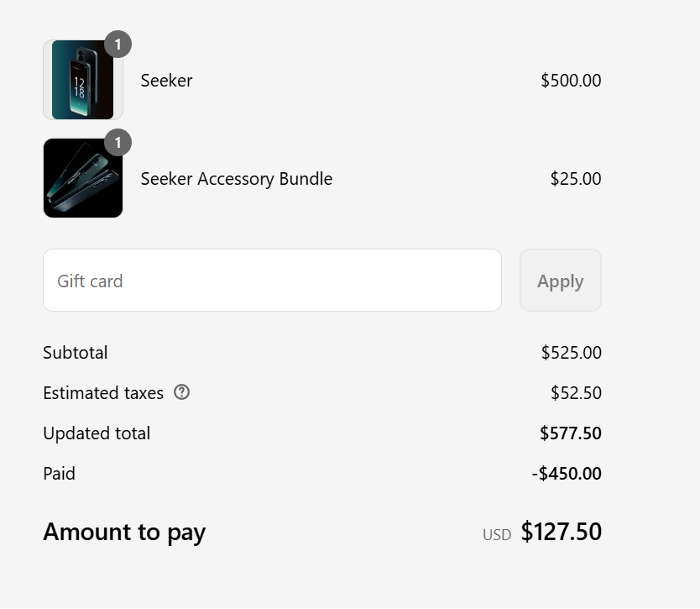Apply the gift card code
The height and width of the screenshot is (609, 700).
(561, 281)
